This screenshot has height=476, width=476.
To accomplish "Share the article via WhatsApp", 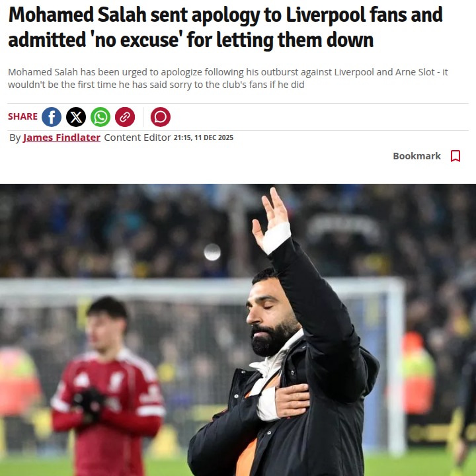I will 100,117.
